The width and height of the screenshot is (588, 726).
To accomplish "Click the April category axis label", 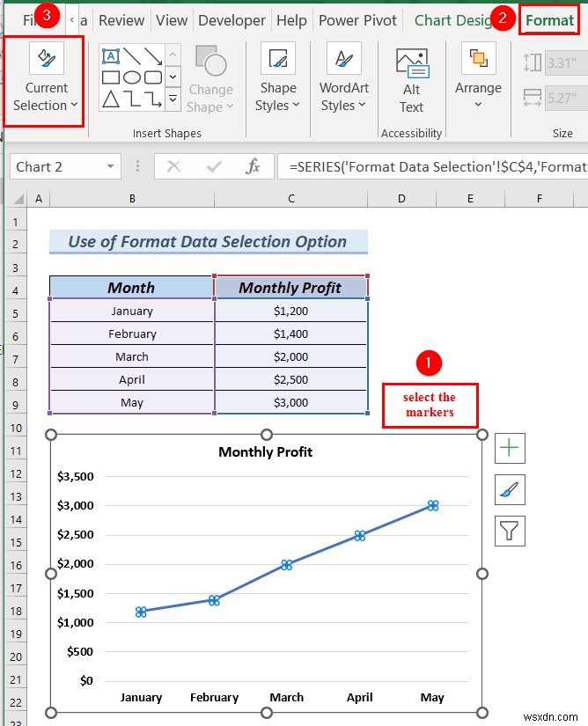I will point(360,697).
